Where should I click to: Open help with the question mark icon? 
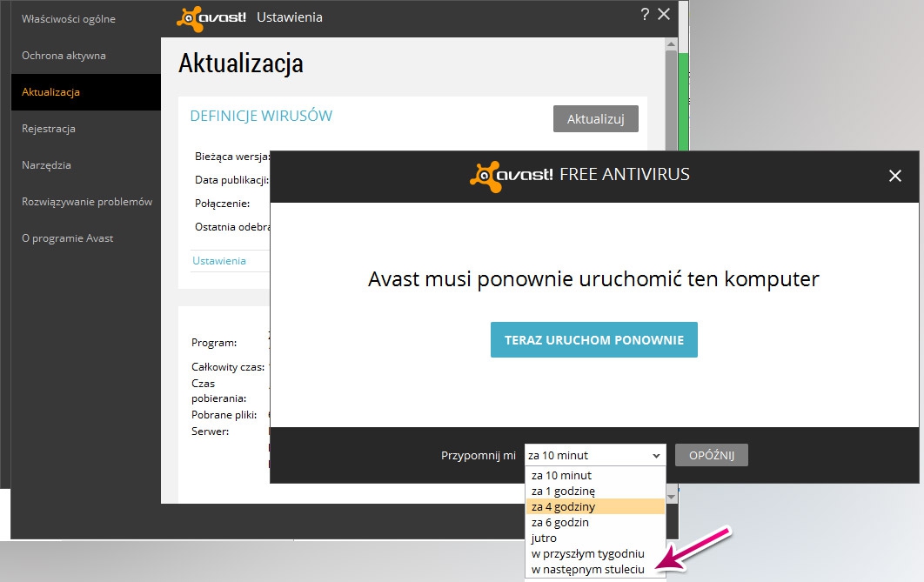[645, 14]
